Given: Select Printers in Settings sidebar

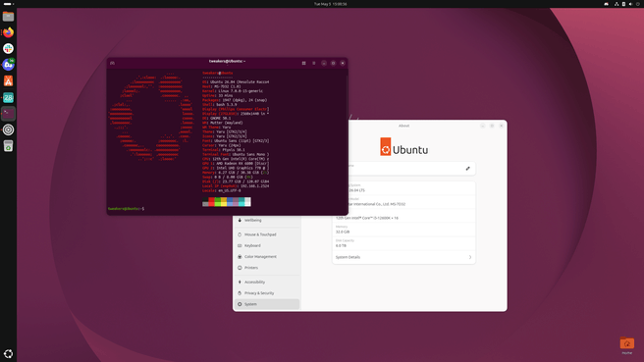Looking at the screenshot, I should 267,268.
